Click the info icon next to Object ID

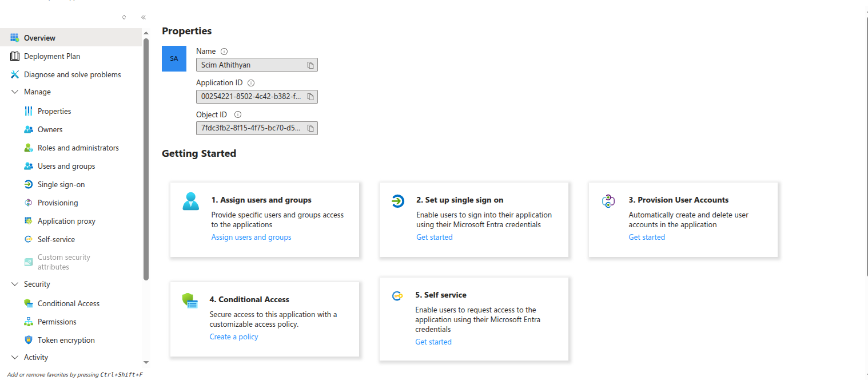pyautogui.click(x=238, y=114)
